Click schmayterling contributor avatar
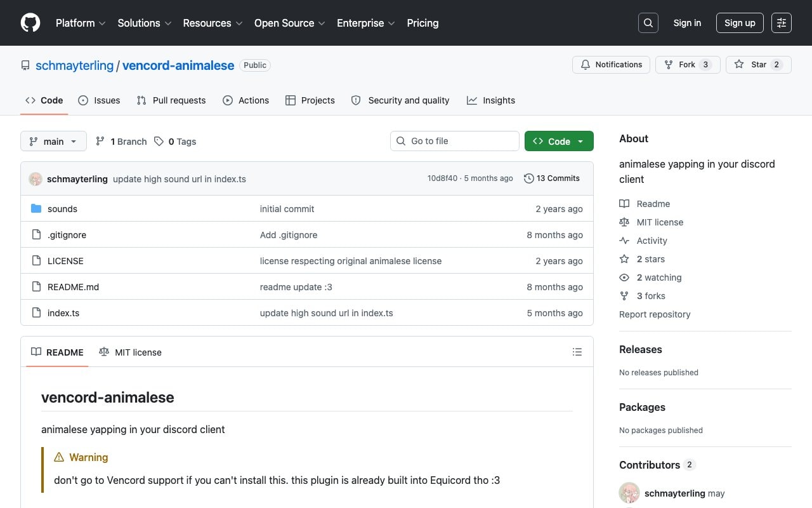This screenshot has width=812, height=508. 629,493
